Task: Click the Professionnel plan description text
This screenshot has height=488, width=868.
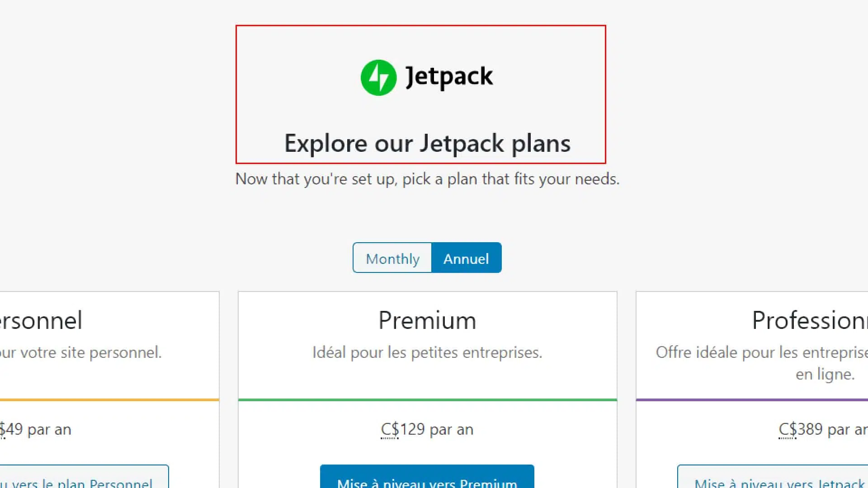Action: click(762, 363)
